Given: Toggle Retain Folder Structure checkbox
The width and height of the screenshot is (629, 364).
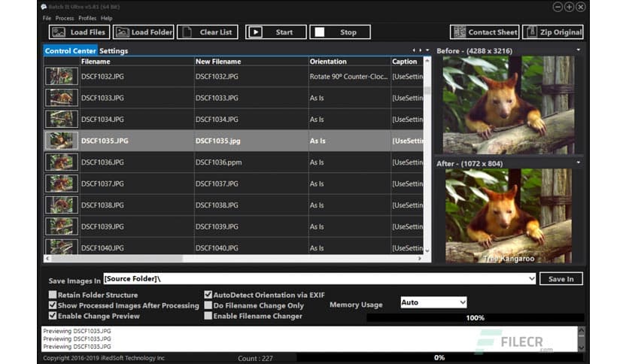Looking at the screenshot, I should (x=53, y=295).
